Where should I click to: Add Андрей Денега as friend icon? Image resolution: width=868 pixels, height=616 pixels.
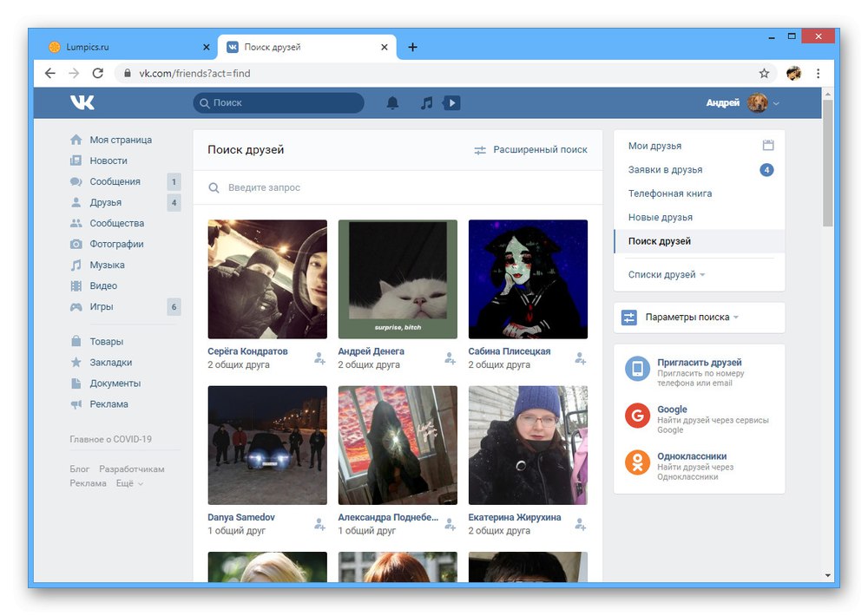point(450,358)
